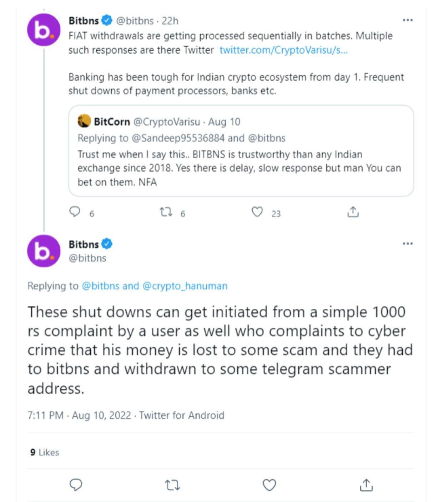View the @crypto_hanuman mention
The height and width of the screenshot is (502, 448).
(186, 286)
